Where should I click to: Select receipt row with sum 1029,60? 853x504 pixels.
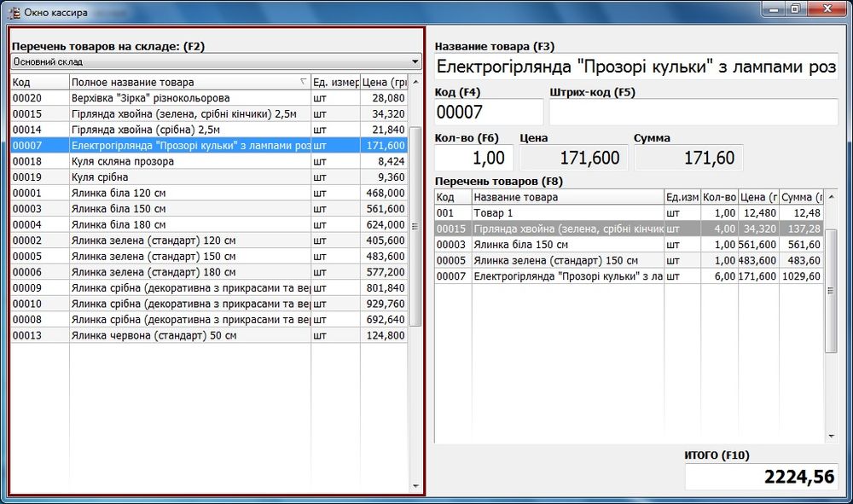point(629,276)
